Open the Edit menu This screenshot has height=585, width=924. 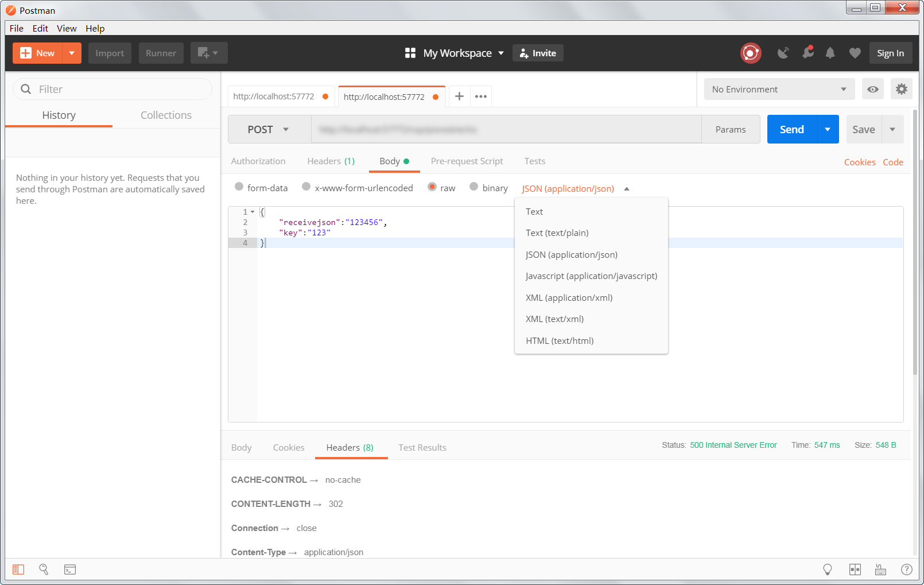(40, 28)
